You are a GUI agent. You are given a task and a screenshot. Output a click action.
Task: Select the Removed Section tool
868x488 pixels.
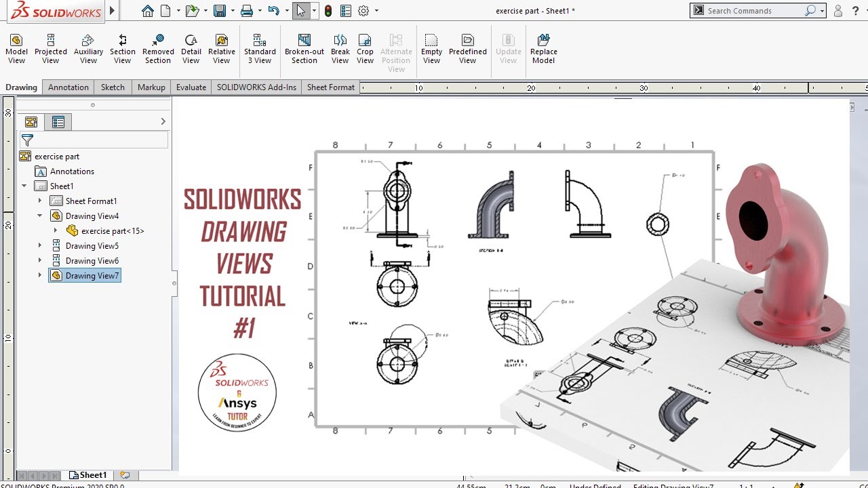click(x=158, y=49)
